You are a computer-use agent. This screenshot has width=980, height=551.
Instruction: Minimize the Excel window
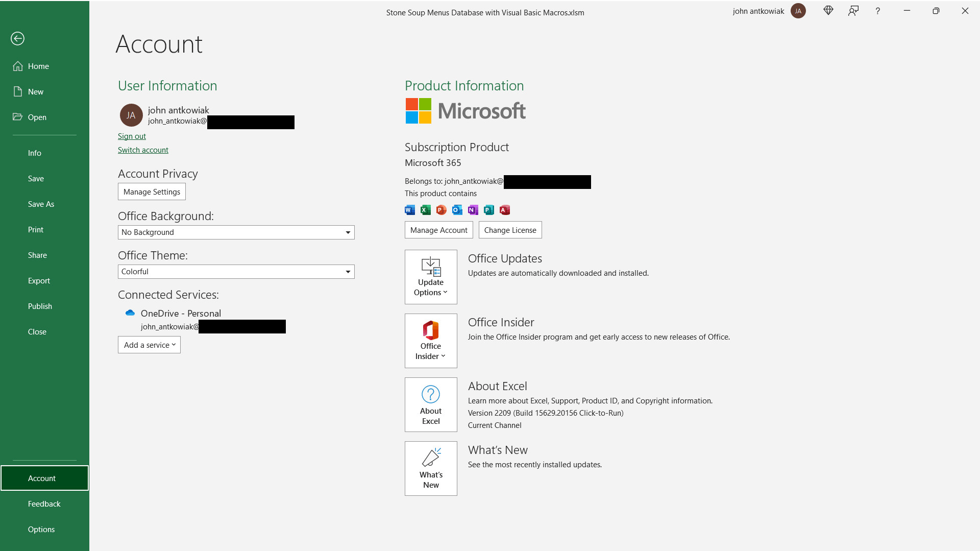point(907,11)
